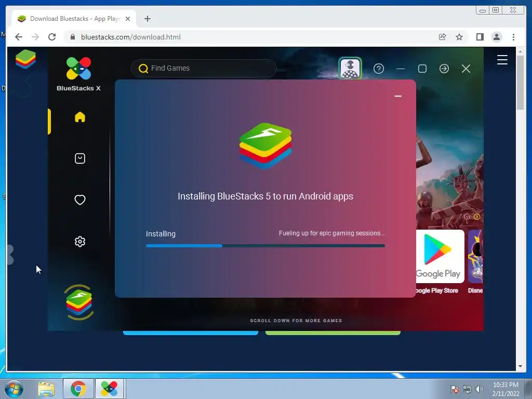Viewport: 532px width, 399px height.
Task: Click banner next arrow
Action: tap(477, 217)
